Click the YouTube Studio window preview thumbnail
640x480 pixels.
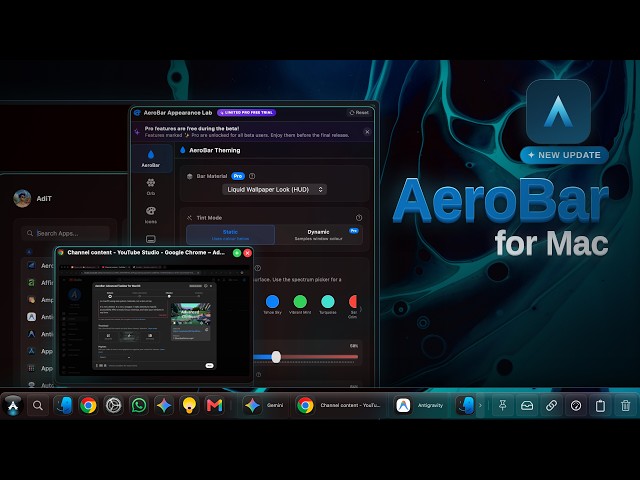pyautogui.click(x=154, y=320)
